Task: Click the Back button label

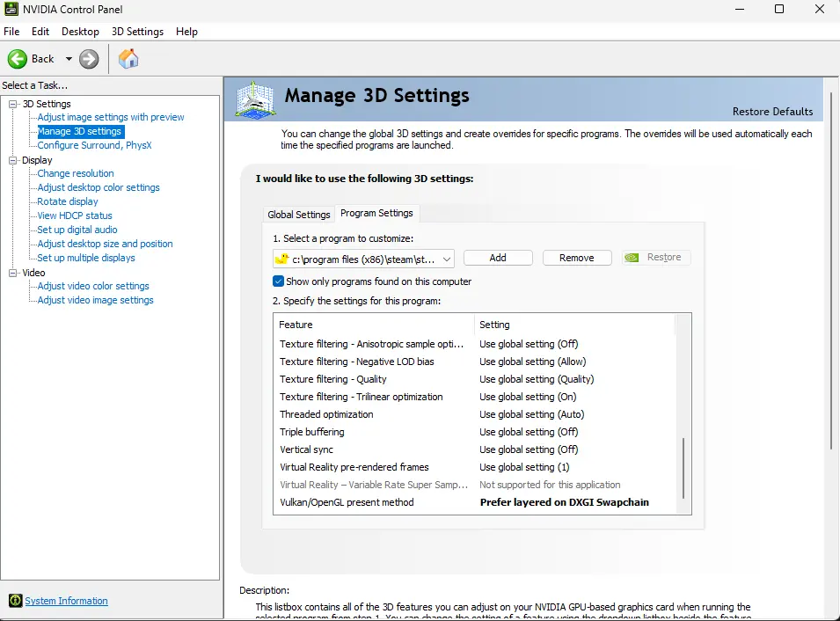Action: coord(43,59)
